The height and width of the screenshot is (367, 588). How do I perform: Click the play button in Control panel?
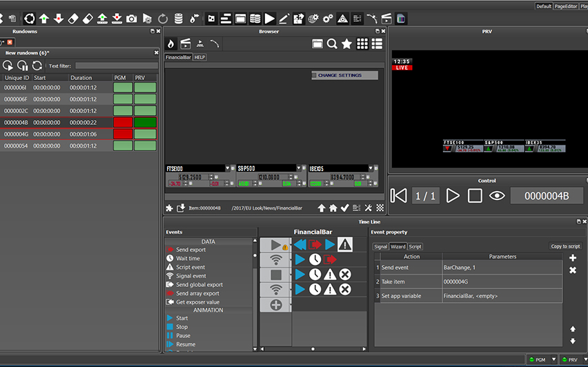[453, 196]
